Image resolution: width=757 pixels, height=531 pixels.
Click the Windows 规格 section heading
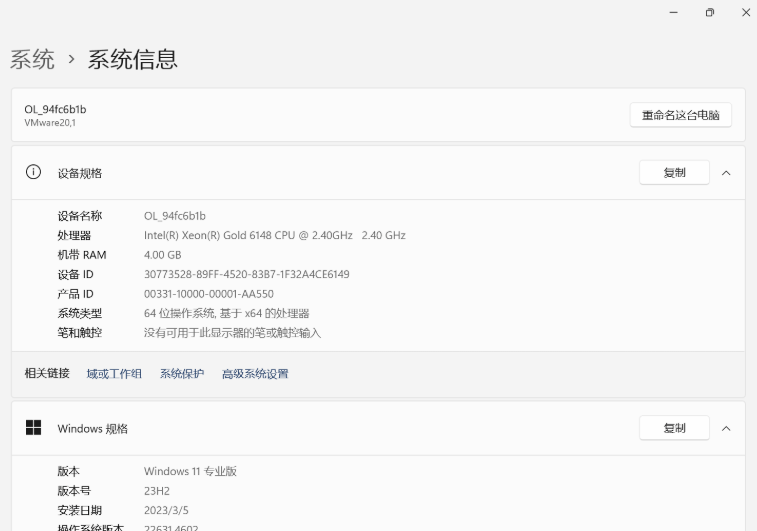click(93, 429)
